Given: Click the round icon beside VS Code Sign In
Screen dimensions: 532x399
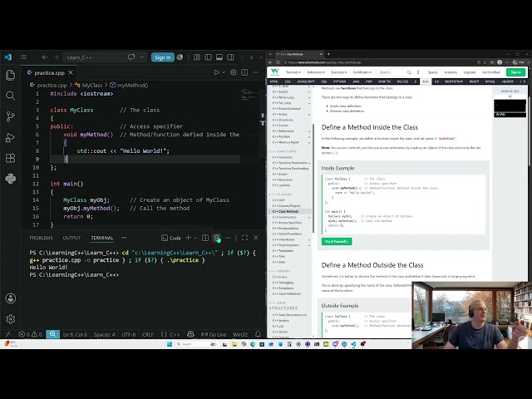Looking at the screenshot, I should pyautogui.click(x=180, y=57).
